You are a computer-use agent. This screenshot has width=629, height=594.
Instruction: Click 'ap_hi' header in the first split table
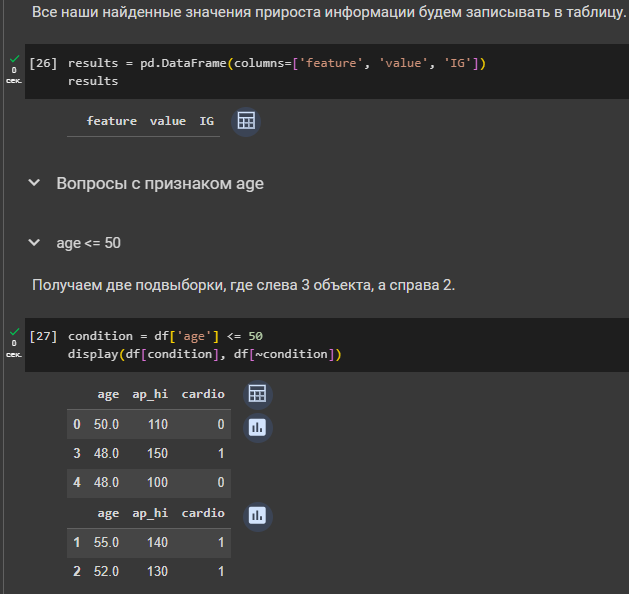[150, 394]
